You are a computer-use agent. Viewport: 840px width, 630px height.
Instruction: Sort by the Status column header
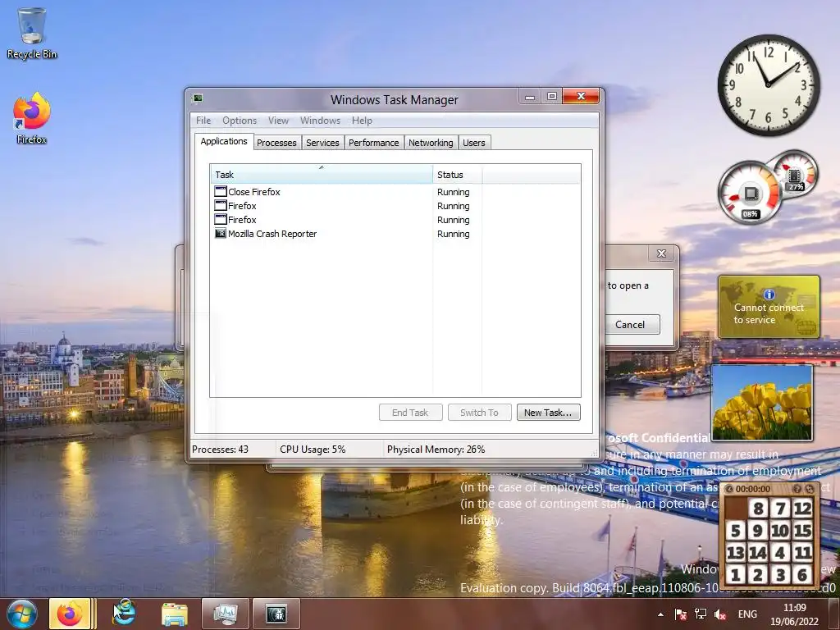[458, 174]
